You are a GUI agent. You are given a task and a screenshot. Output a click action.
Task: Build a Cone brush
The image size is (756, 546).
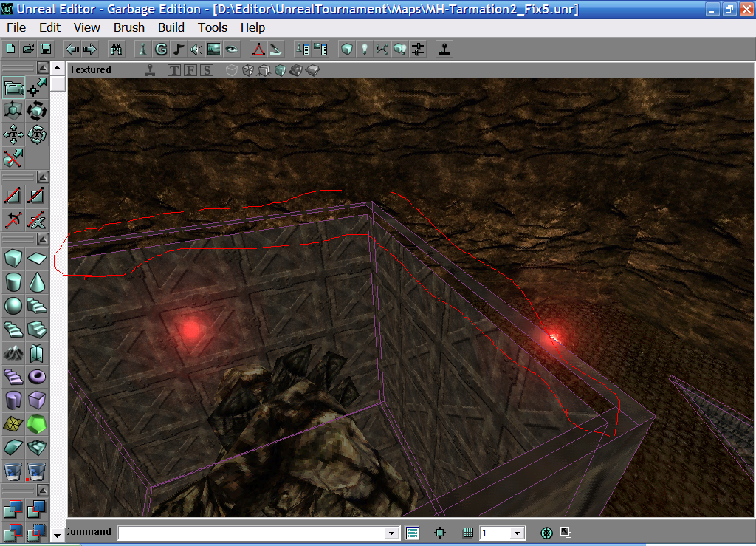(37, 281)
